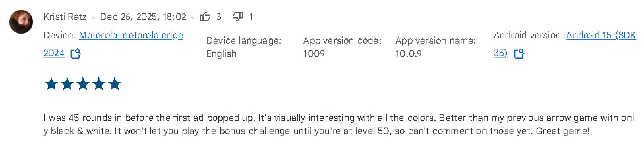Click the app version code 1009
The width and height of the screenshot is (644, 148).
point(314,54)
